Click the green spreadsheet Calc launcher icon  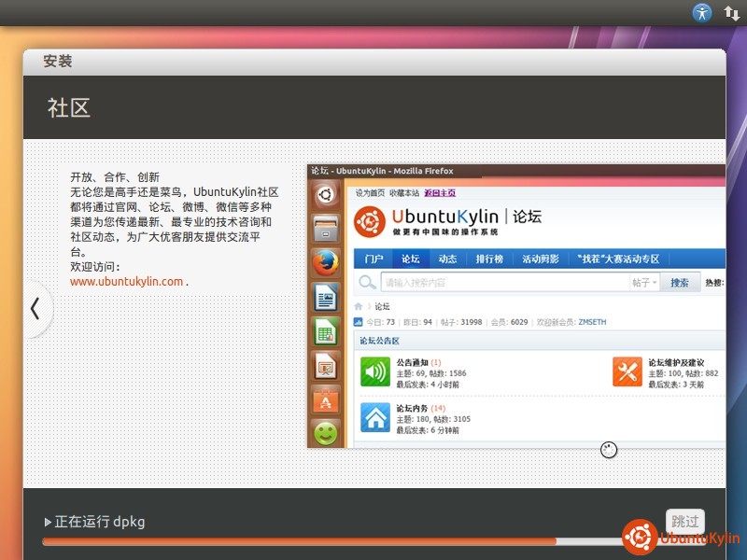(x=325, y=331)
